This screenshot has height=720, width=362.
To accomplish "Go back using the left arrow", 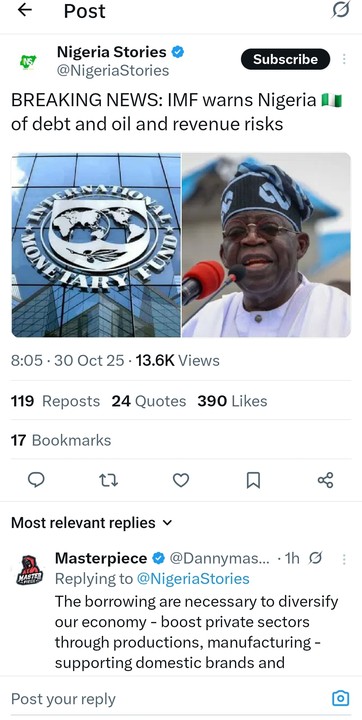I will [24, 10].
